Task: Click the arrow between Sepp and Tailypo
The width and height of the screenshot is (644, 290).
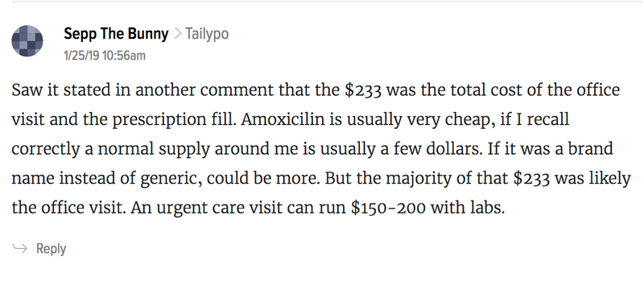Action: pos(177,34)
